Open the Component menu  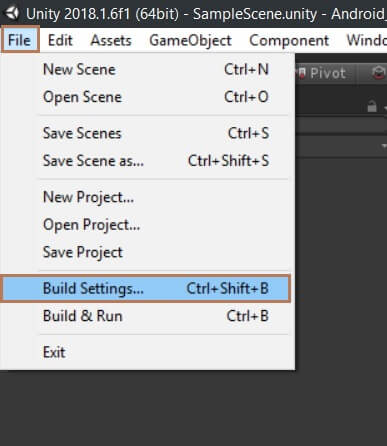(289, 40)
